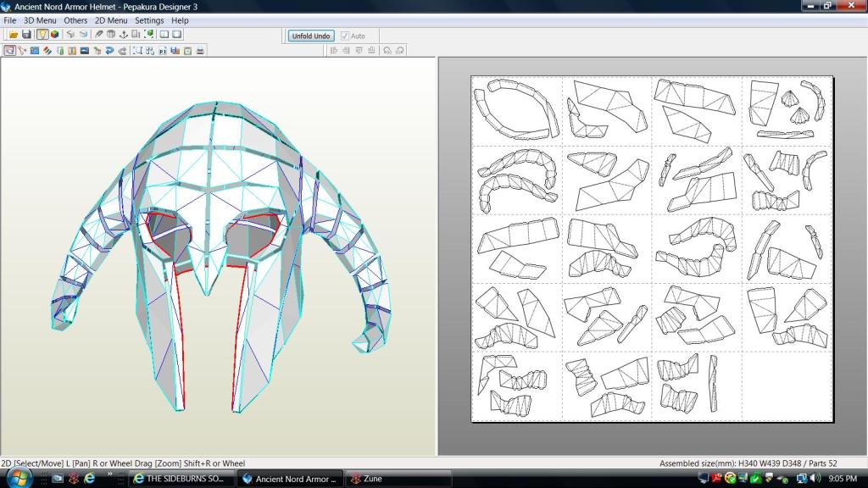Click the volume speaker tray icon

pos(815,478)
